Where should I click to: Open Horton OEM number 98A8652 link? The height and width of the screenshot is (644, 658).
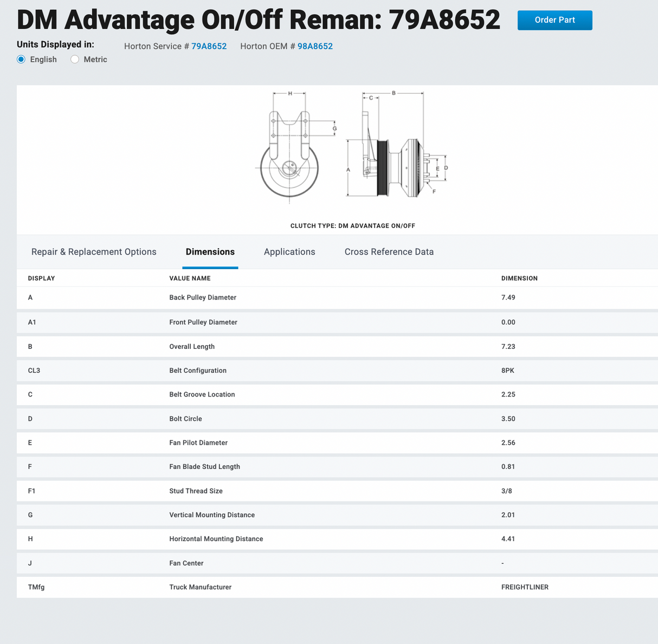[x=315, y=47]
